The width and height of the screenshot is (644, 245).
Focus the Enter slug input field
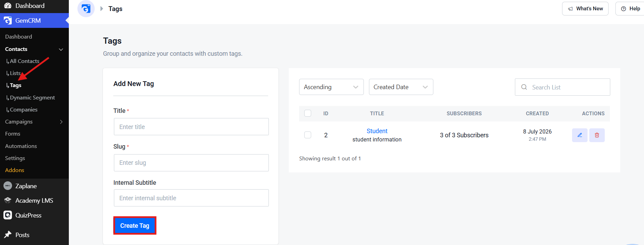[x=191, y=163]
